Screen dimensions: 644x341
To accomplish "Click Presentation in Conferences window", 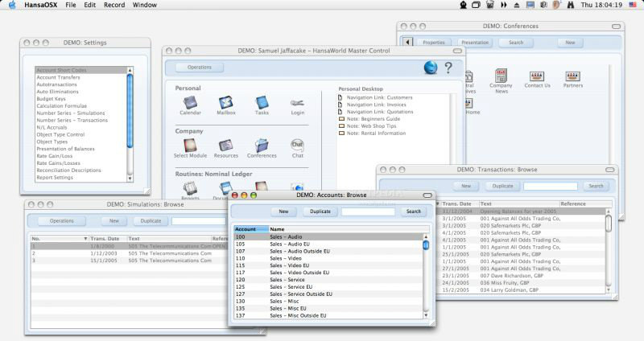I will [475, 43].
